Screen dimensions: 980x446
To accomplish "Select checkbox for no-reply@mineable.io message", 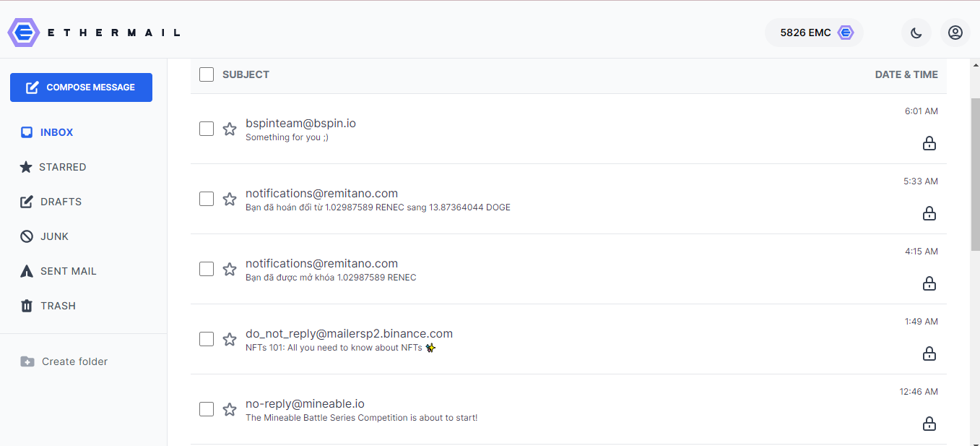I will 207,409.
